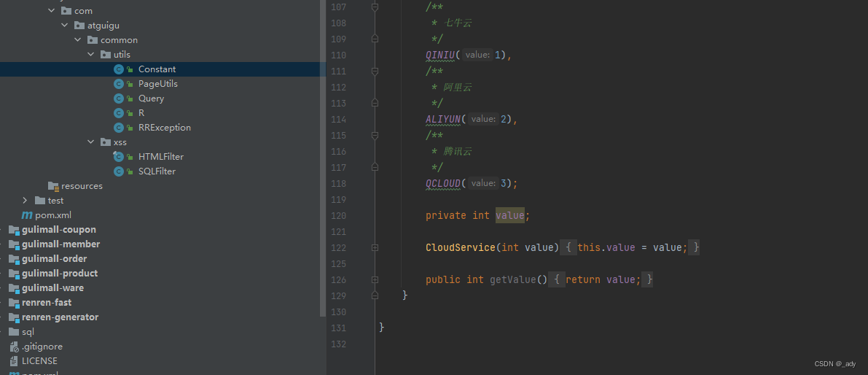The height and width of the screenshot is (375, 868).
Task: Click the .gitignore file icon
Action: coord(15,347)
